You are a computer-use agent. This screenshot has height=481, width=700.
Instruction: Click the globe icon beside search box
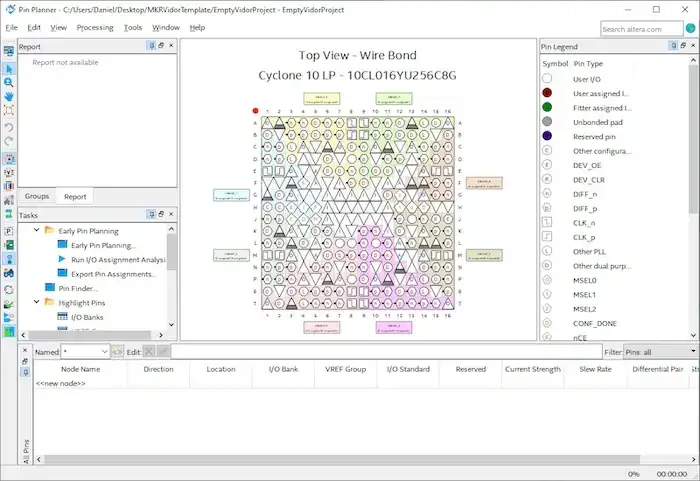pos(687,29)
